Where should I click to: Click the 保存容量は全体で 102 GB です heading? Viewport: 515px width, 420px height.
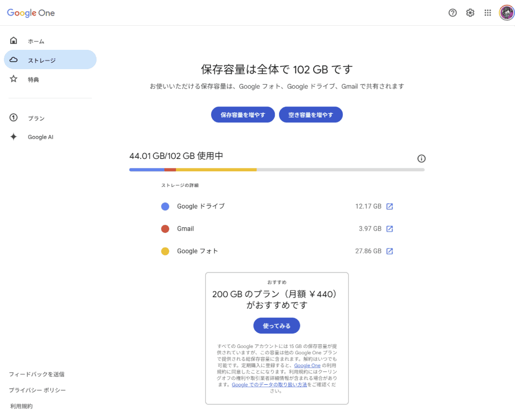[x=277, y=69]
